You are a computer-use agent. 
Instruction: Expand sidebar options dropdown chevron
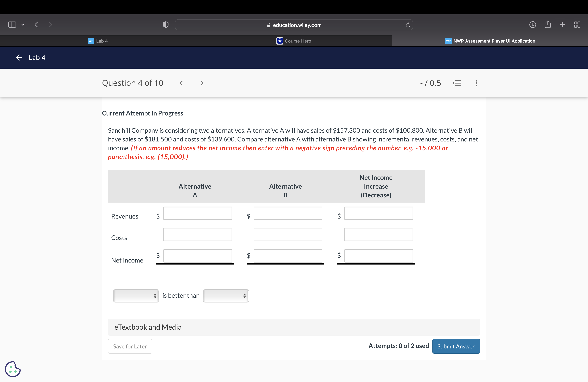tap(23, 25)
